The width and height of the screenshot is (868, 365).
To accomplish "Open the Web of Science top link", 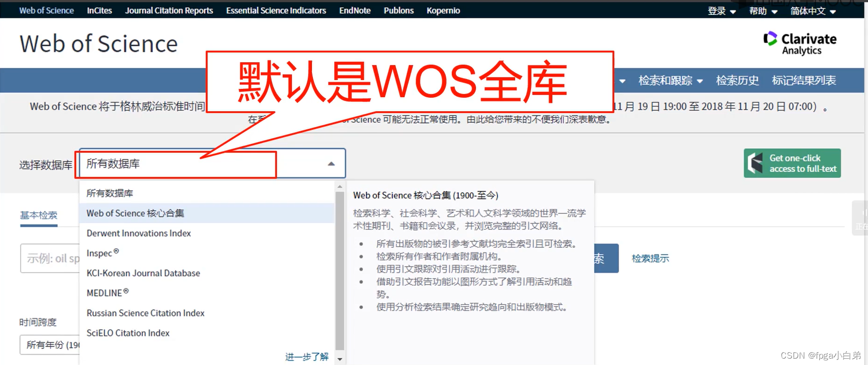I will tap(47, 10).
